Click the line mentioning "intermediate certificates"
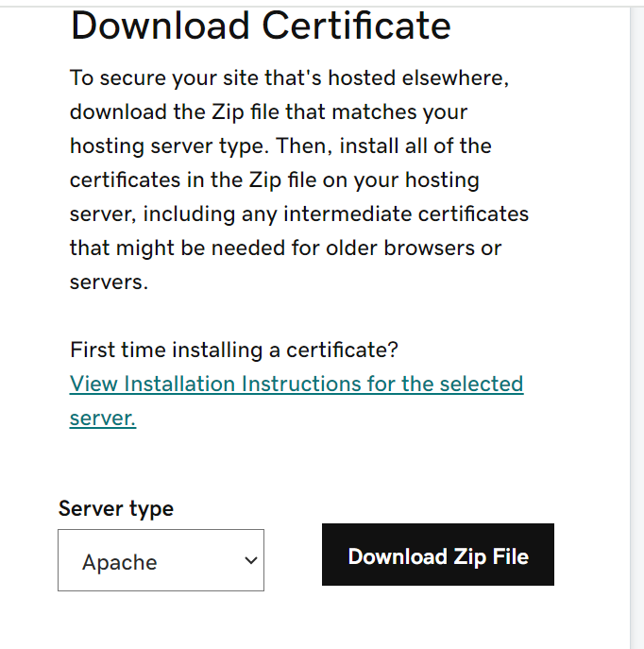 (299, 213)
